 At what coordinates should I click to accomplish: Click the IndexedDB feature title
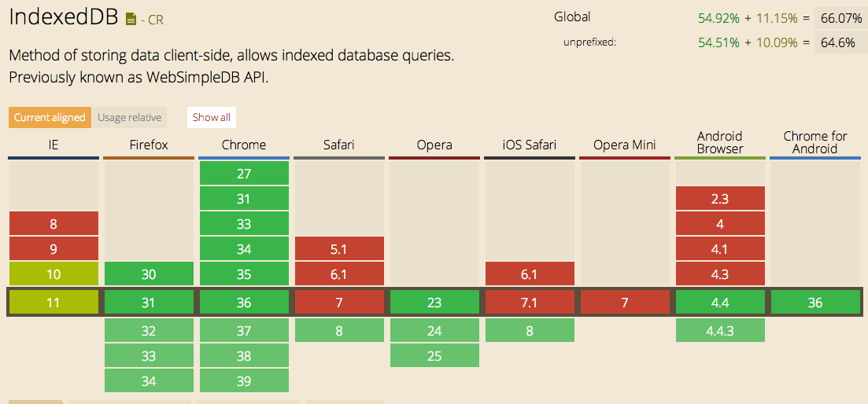63,18
